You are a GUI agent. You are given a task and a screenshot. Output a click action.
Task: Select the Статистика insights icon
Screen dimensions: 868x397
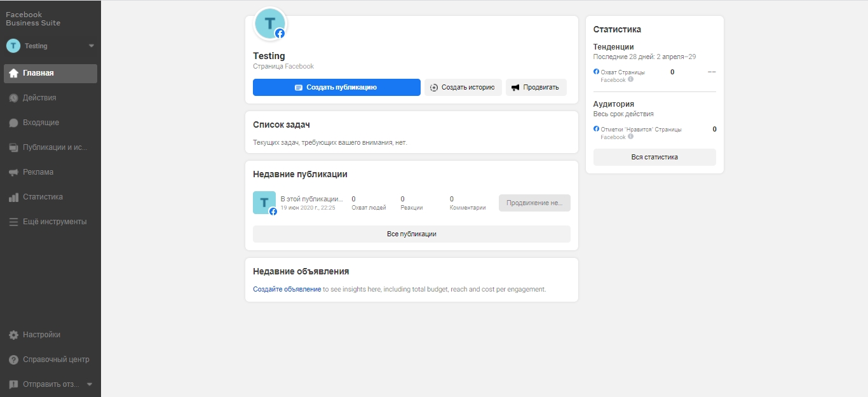[x=14, y=196]
